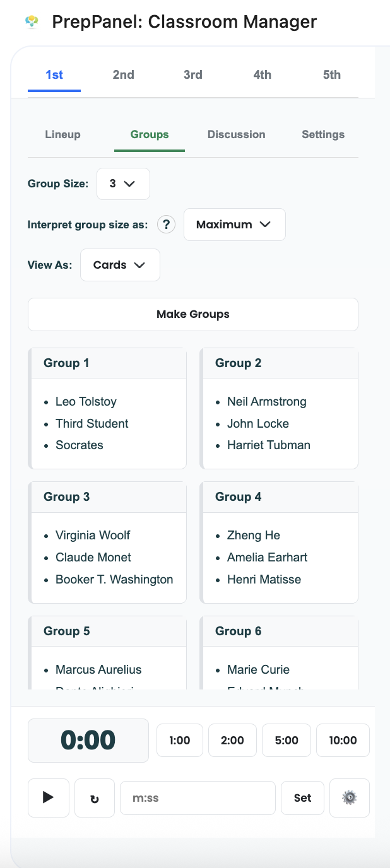Click the 1:00 timer preset

pos(179,740)
